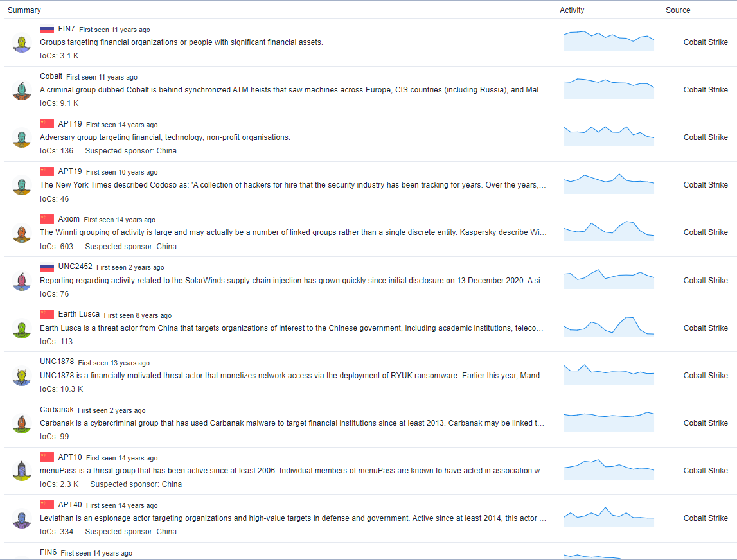Click the Russian flag beside FIN7
The image size is (737, 560).
47,30
